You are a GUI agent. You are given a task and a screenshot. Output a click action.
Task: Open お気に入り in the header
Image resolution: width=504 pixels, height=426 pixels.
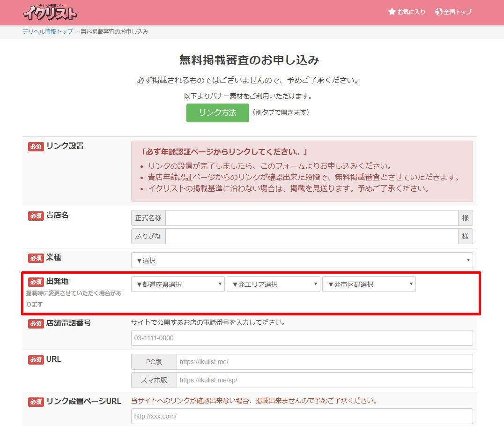(x=411, y=12)
